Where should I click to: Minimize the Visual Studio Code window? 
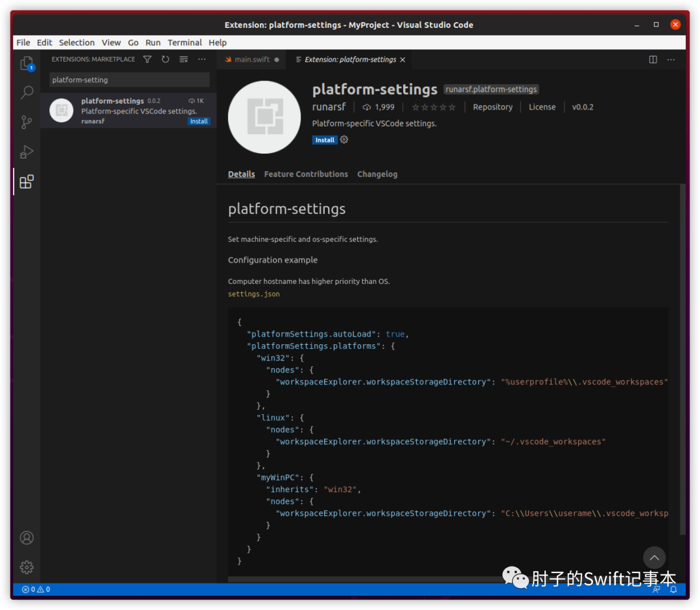[x=636, y=25]
